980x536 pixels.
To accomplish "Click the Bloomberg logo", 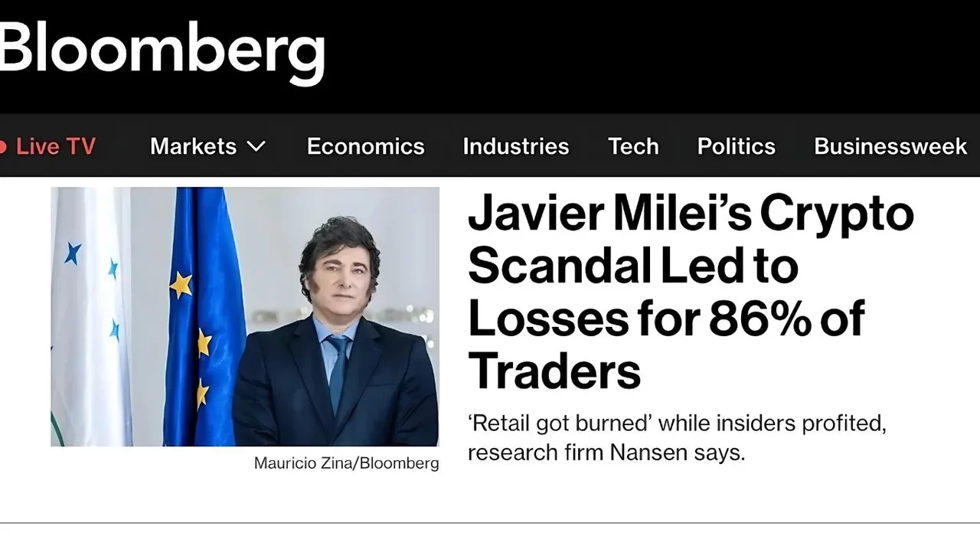I will (x=162, y=46).
